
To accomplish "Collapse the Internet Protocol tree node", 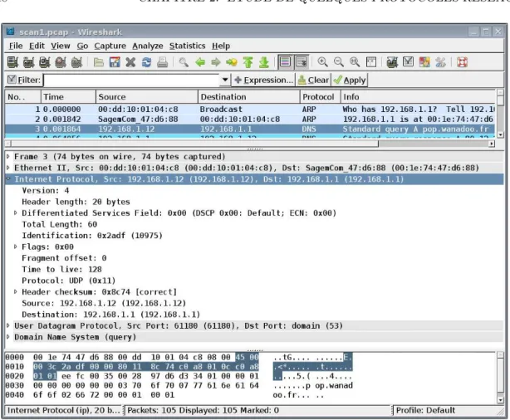I will [8, 178].
